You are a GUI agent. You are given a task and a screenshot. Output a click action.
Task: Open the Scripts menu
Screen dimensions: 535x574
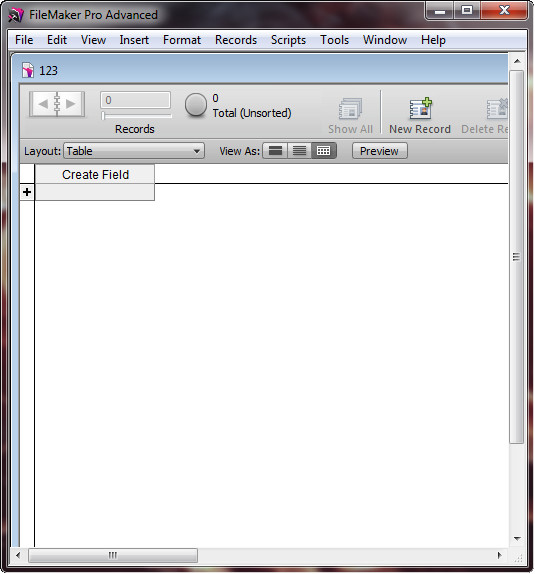[288, 40]
